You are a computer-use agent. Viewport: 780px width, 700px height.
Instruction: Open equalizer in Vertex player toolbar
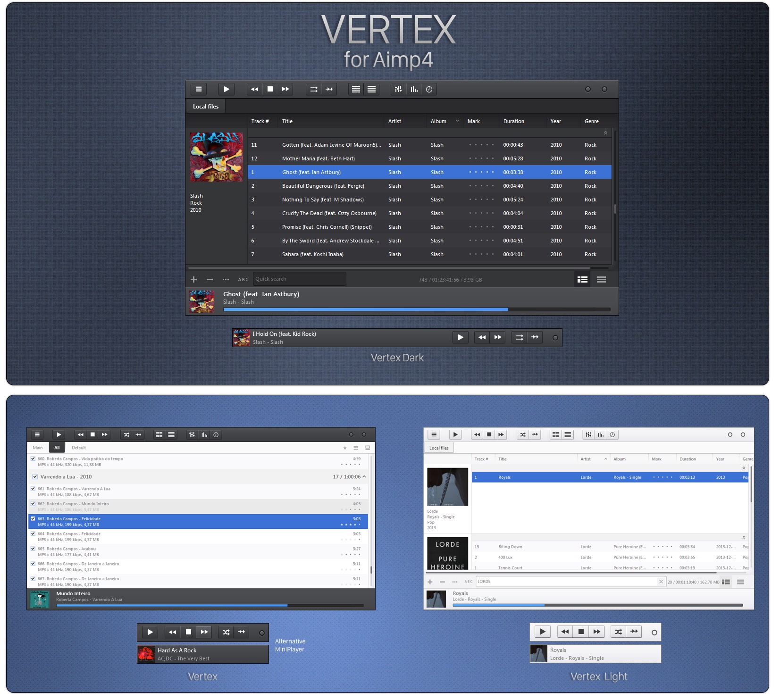(x=192, y=434)
